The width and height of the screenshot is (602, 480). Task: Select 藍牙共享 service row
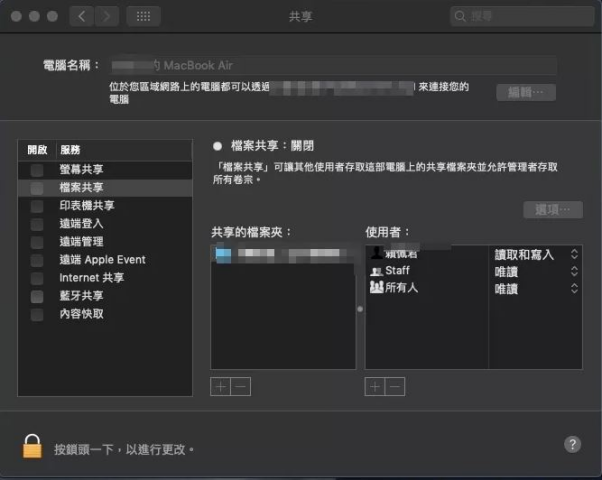(x=105, y=296)
